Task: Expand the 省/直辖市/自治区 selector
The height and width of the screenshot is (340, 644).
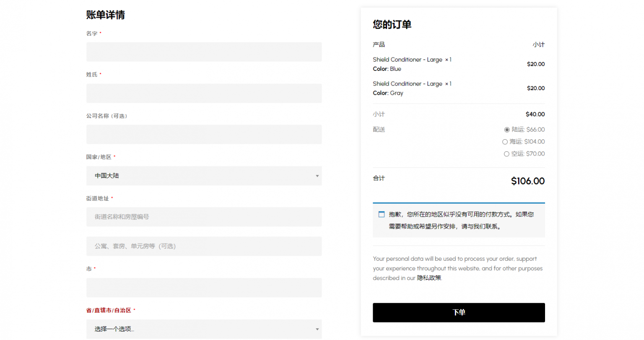Action: 204,330
